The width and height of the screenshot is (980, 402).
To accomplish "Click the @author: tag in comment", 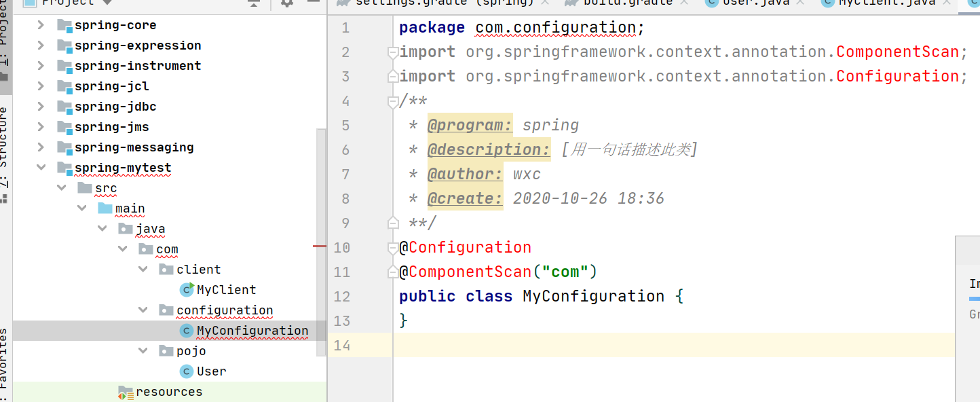I will coord(465,174).
